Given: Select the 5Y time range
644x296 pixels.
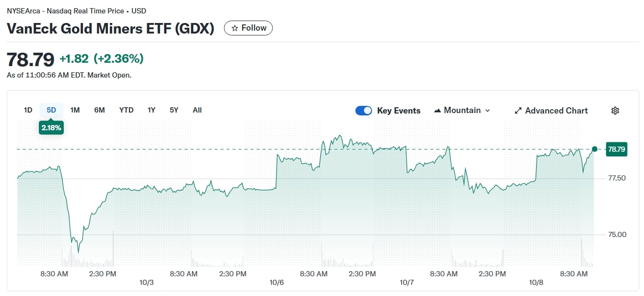Looking at the screenshot, I should coord(174,110).
